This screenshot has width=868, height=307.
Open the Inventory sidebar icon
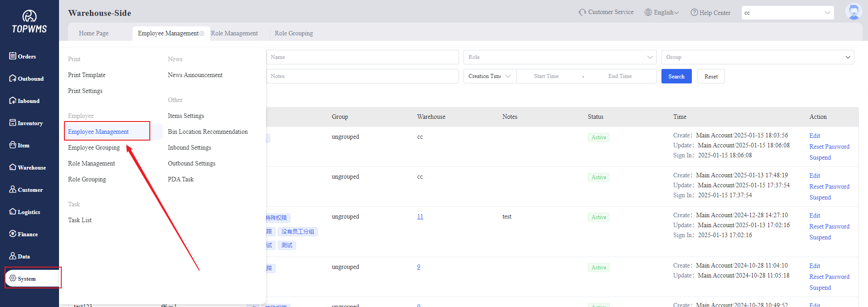click(x=13, y=123)
